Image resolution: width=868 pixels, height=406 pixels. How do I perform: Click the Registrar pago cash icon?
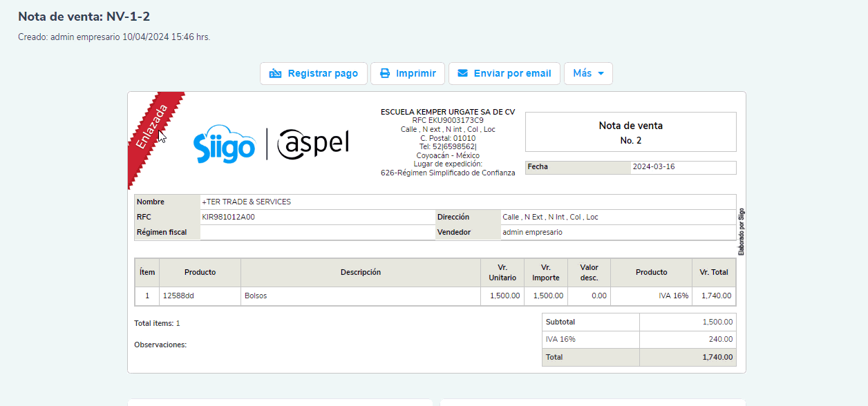click(x=275, y=74)
